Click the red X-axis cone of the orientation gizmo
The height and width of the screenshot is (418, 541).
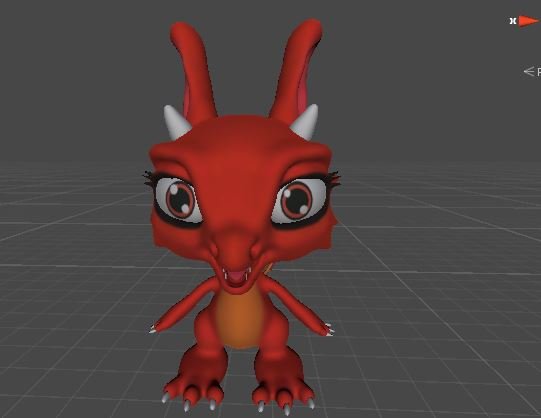point(529,21)
